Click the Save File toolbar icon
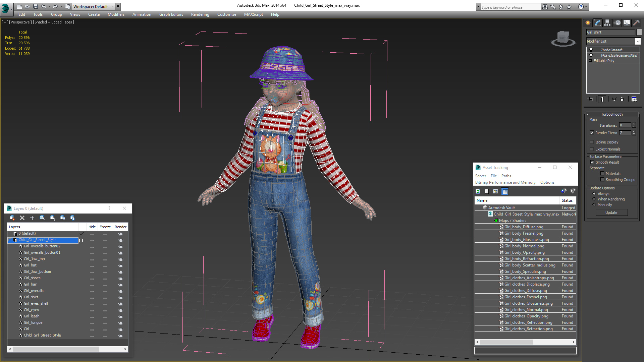644x362 pixels. [35, 6]
